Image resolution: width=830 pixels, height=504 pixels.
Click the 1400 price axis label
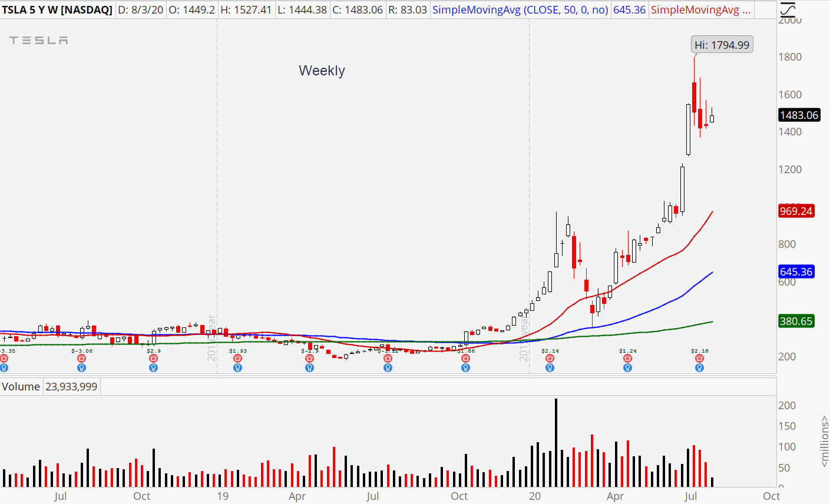[790, 132]
